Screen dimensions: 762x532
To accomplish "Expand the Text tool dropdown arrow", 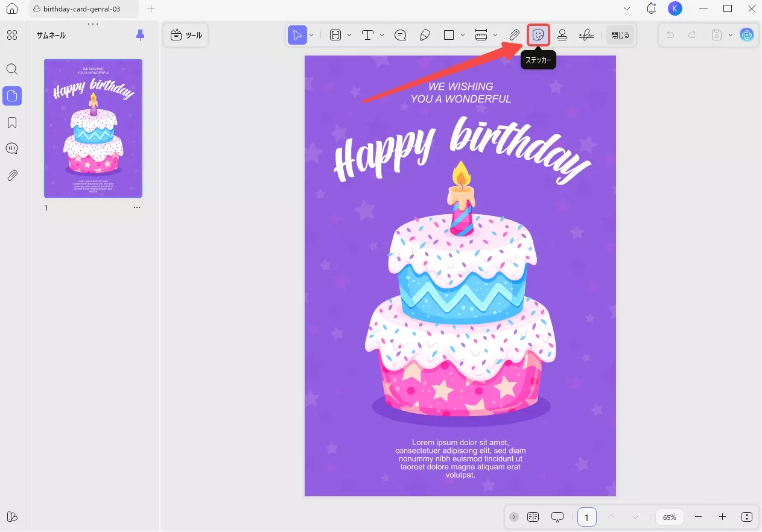I will coord(382,35).
